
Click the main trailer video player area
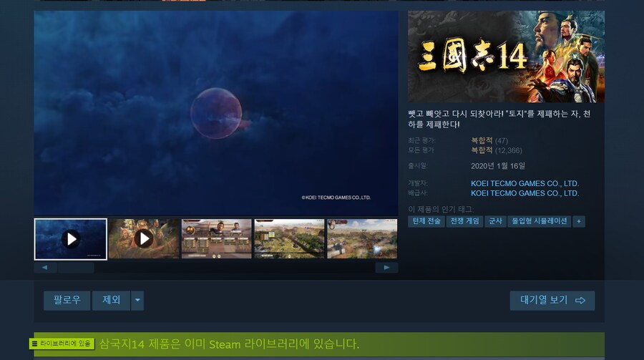(216, 113)
